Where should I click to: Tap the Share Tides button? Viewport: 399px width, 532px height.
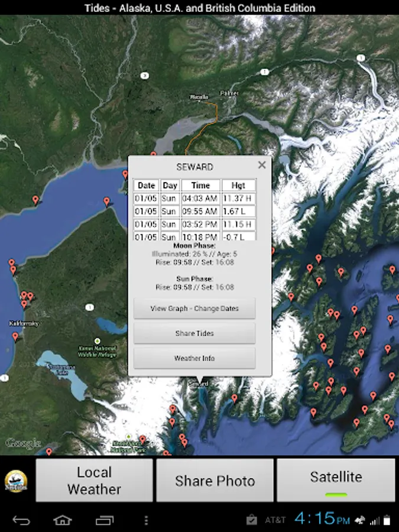[194, 333]
